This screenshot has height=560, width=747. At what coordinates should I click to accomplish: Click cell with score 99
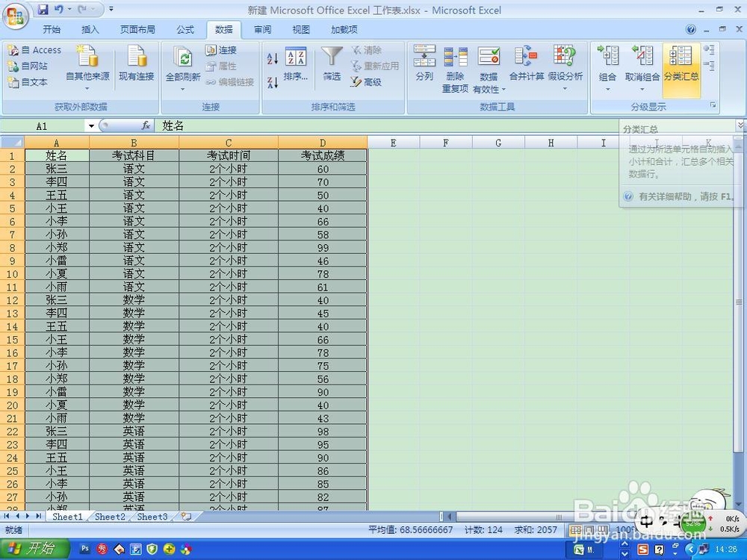323,248
